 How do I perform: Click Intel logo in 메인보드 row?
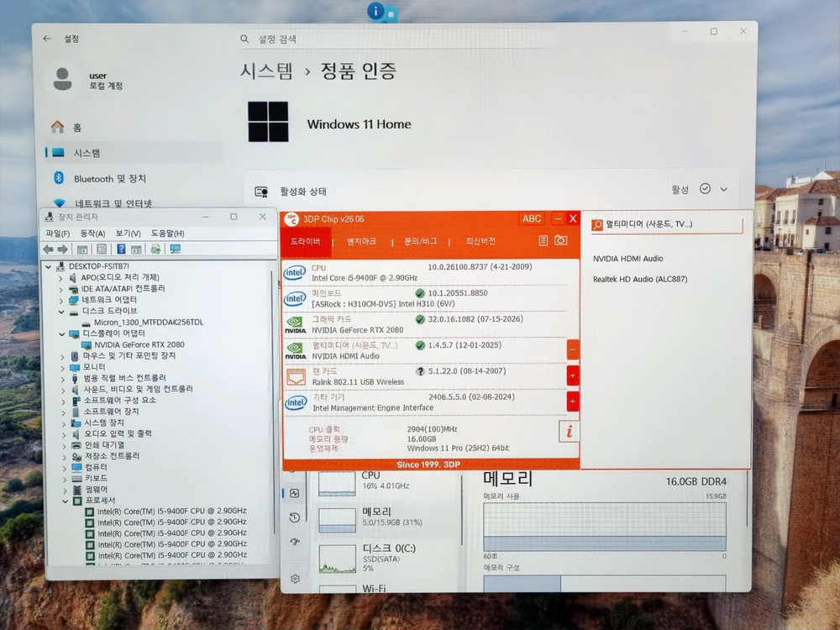click(295, 298)
